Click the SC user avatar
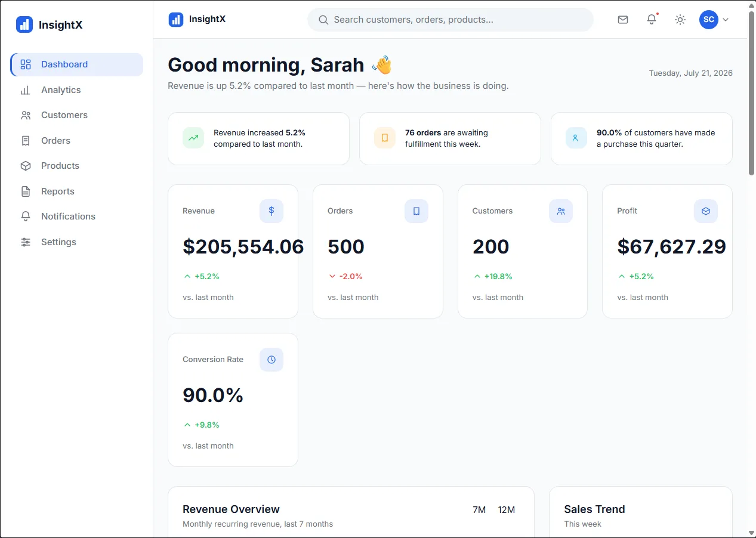Viewport: 756px width, 538px height. pyautogui.click(x=709, y=20)
